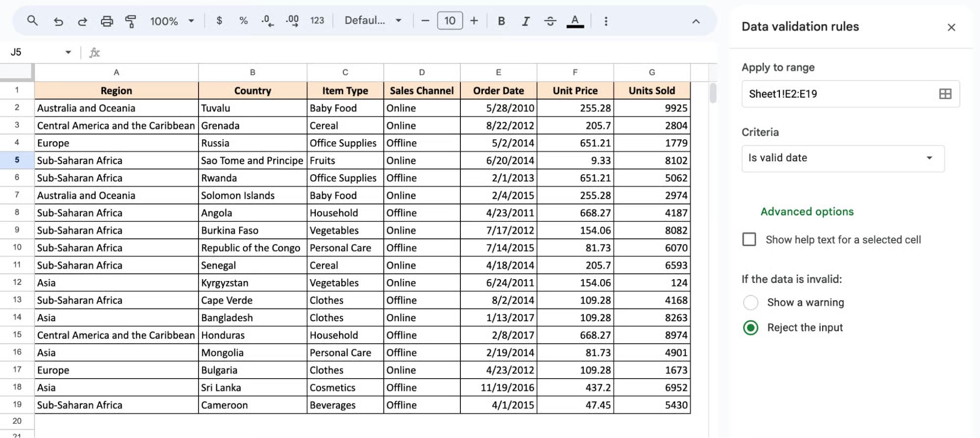The height and width of the screenshot is (438, 980).
Task: Select the Show a warning option
Action: (751, 302)
